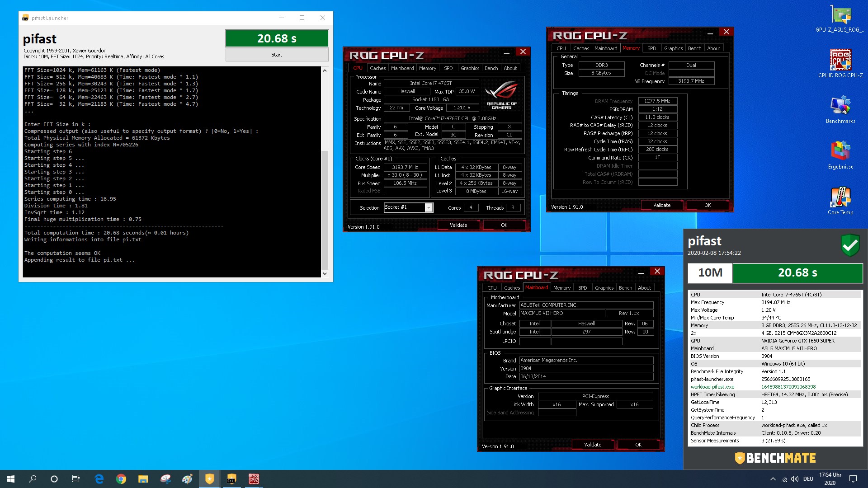Viewport: 868px width, 488px height.
Task: Click the BenchMate green shield checkmark
Action: pyautogui.click(x=850, y=245)
